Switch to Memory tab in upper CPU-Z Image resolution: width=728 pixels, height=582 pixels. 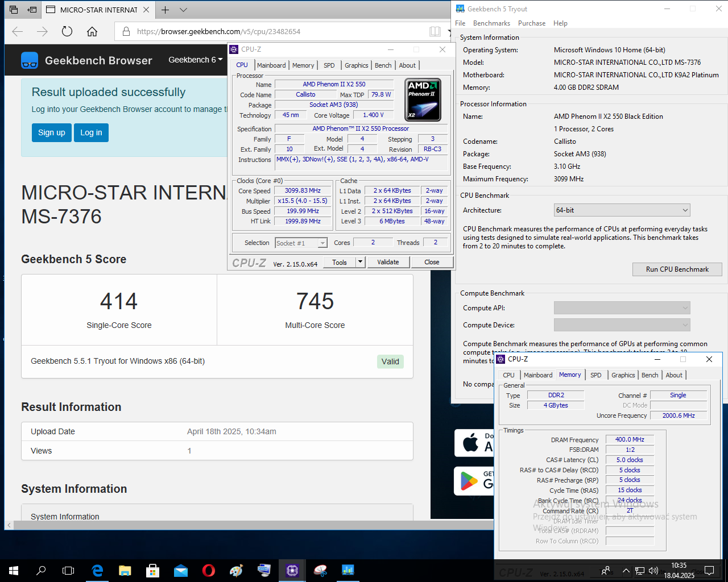[x=303, y=65]
